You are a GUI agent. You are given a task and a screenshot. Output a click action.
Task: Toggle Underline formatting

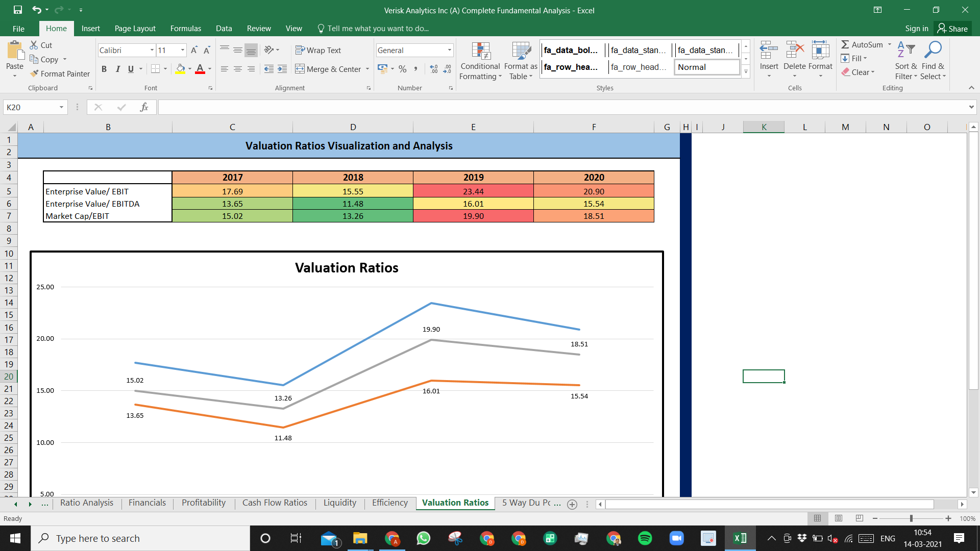coord(131,69)
